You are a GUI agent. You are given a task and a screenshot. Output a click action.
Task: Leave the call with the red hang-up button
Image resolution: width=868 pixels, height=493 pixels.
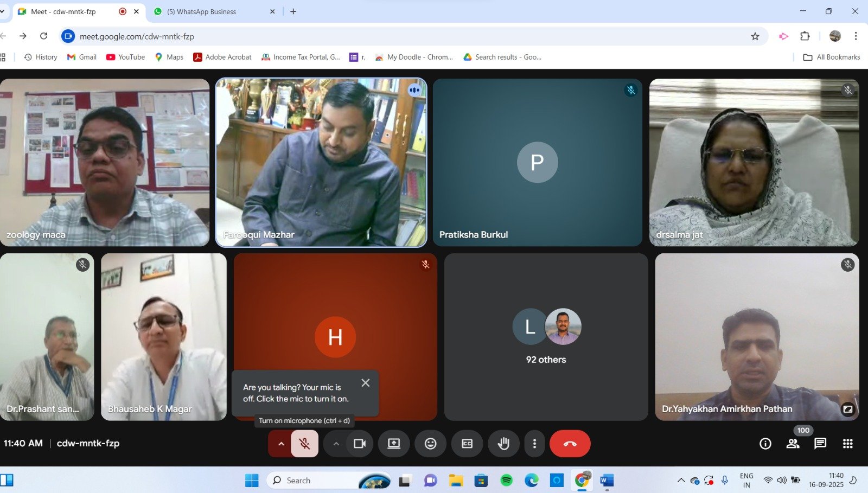click(x=570, y=443)
